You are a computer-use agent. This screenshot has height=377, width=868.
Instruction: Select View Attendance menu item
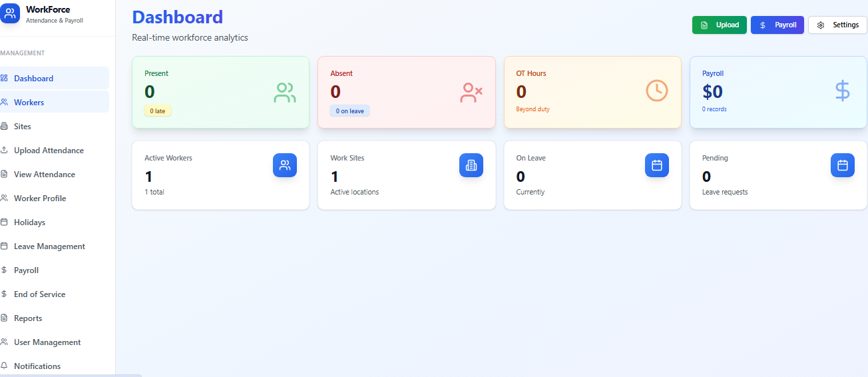[x=45, y=175]
